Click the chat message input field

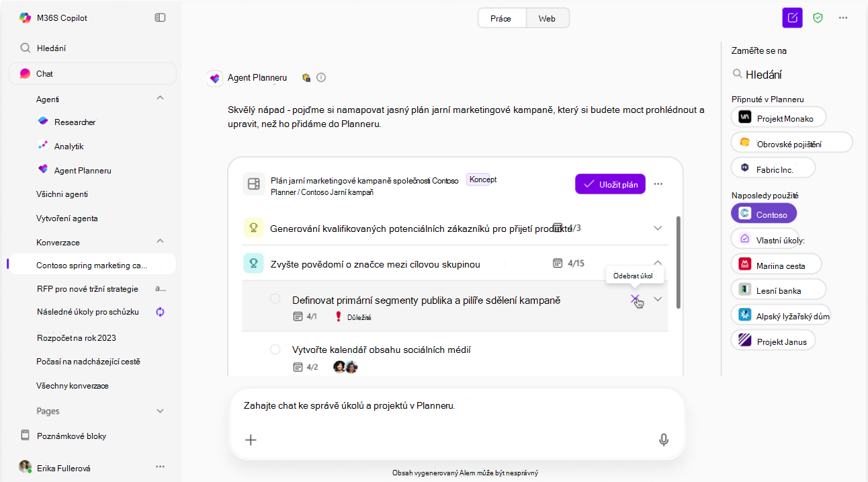click(455, 406)
